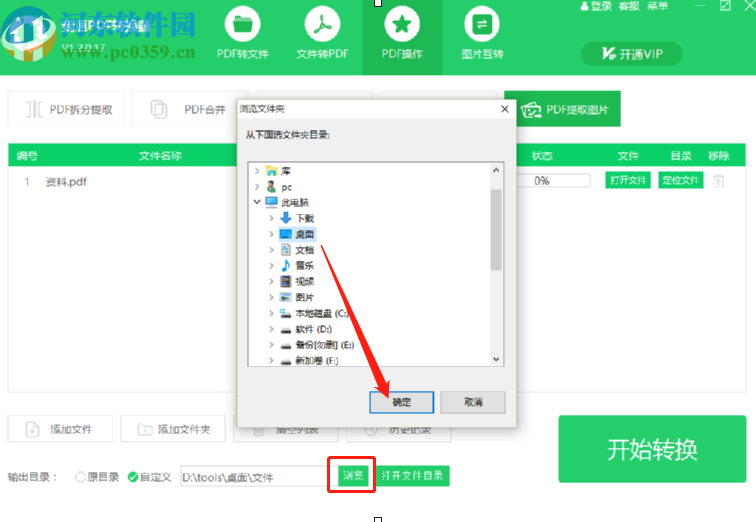
Task: Expand the 备份 (E:) drive node
Action: pyautogui.click(x=271, y=345)
